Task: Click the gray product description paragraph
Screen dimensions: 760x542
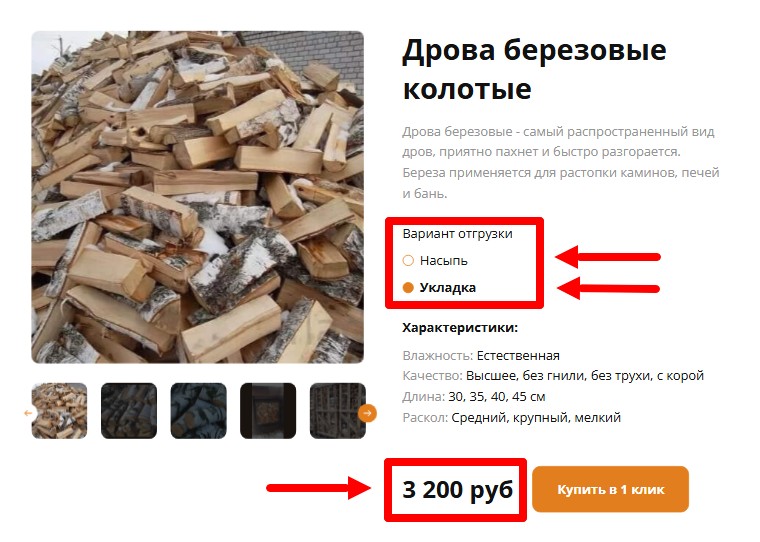Action: 561,162
